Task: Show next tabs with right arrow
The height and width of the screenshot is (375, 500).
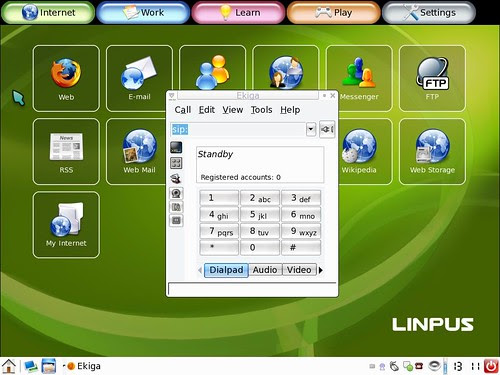Action: tap(321, 270)
